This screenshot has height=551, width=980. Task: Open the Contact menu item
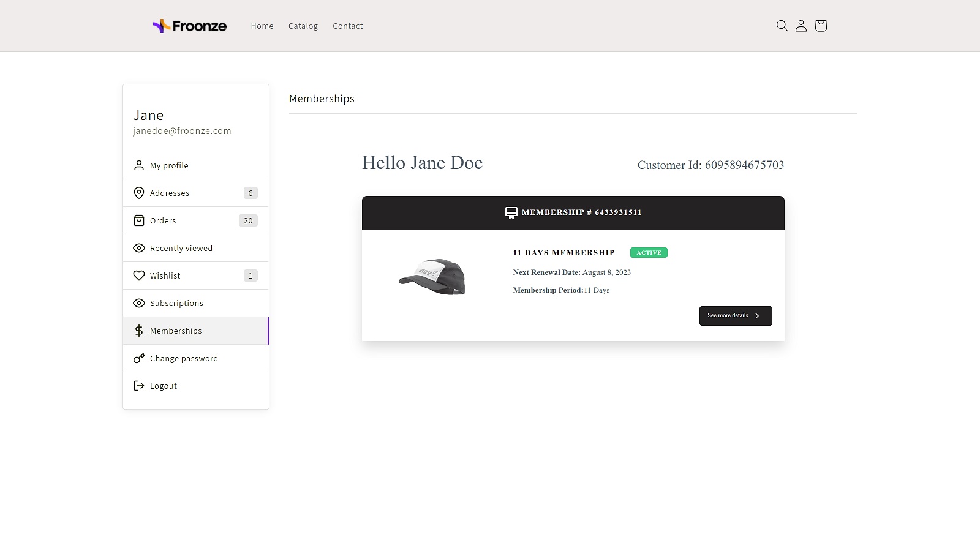(348, 26)
